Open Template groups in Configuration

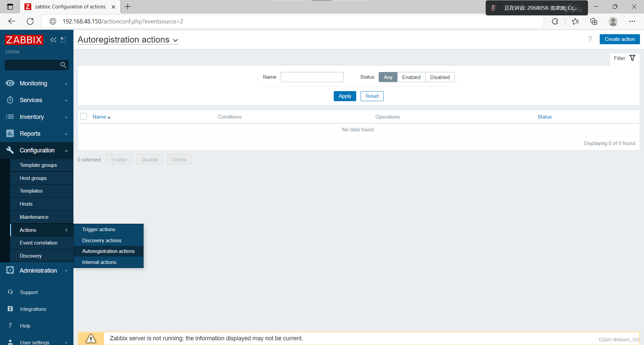click(x=42, y=165)
